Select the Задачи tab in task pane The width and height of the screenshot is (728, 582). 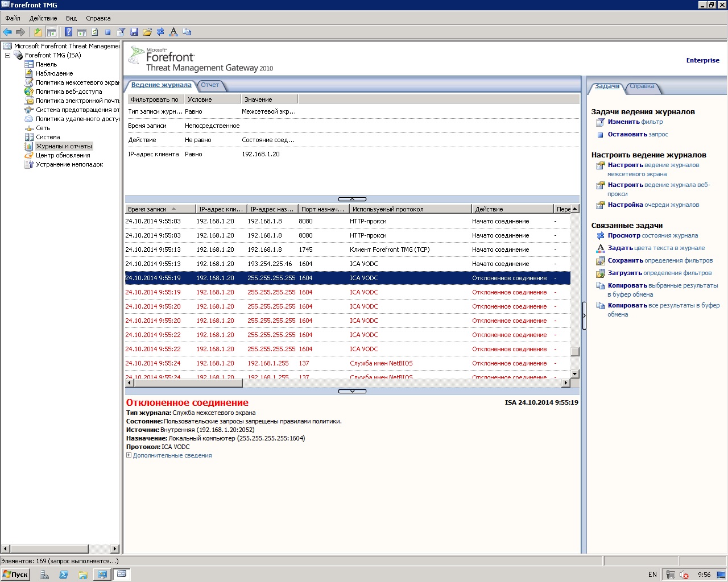(607, 86)
